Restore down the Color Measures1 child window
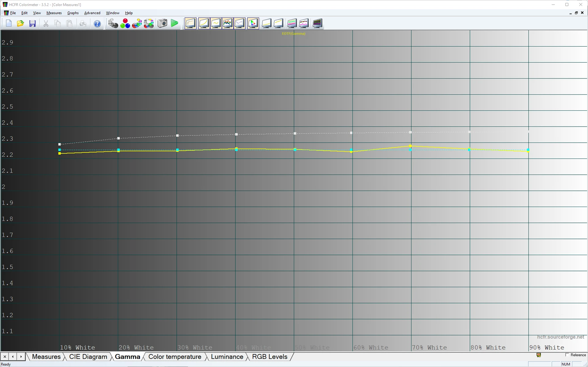 pos(576,13)
